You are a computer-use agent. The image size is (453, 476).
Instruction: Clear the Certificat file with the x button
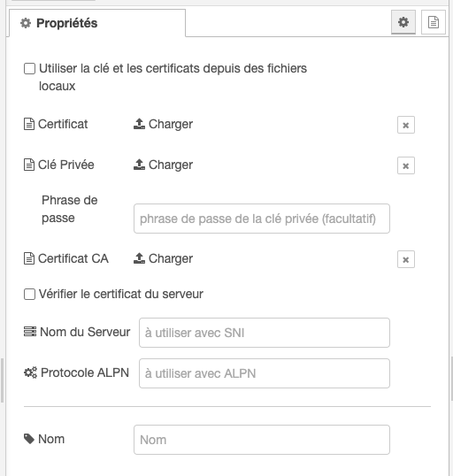click(x=406, y=125)
